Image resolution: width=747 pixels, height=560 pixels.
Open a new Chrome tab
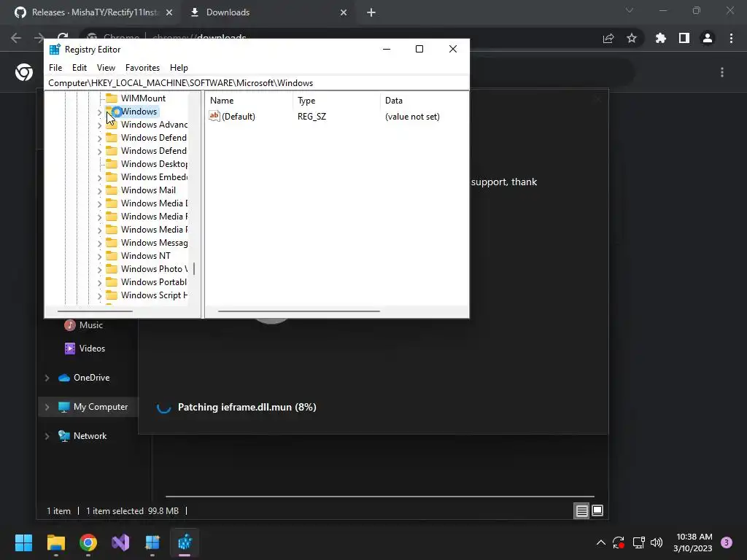point(371,12)
